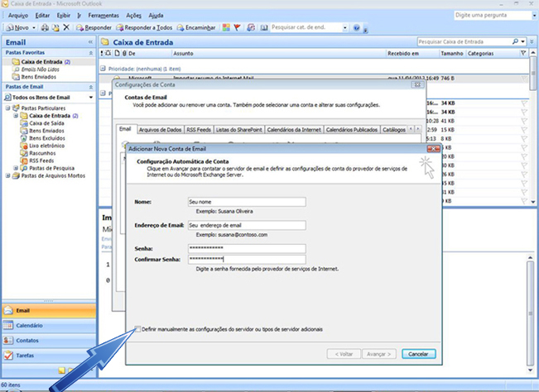Click the reminder bell column header icon
Image resolution: width=539 pixels, height=392 pixels.
point(108,53)
